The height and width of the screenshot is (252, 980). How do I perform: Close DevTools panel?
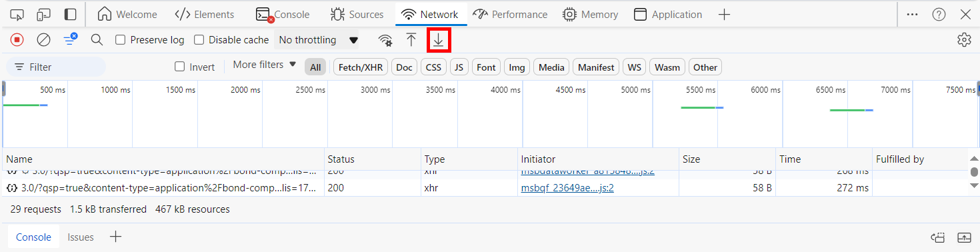click(x=965, y=14)
